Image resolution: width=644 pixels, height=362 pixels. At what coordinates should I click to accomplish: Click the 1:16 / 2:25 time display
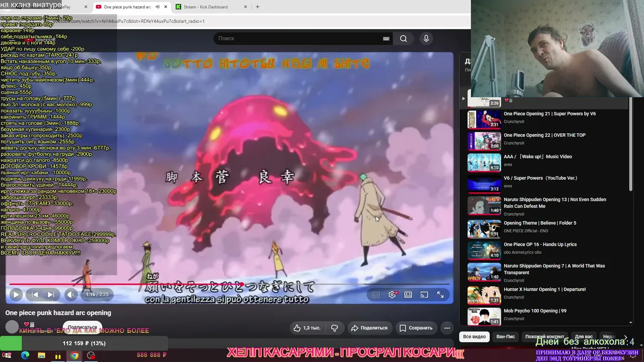click(97, 295)
